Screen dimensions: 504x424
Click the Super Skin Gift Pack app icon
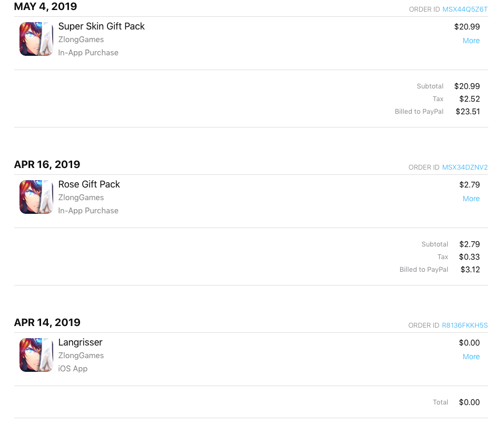click(x=36, y=39)
